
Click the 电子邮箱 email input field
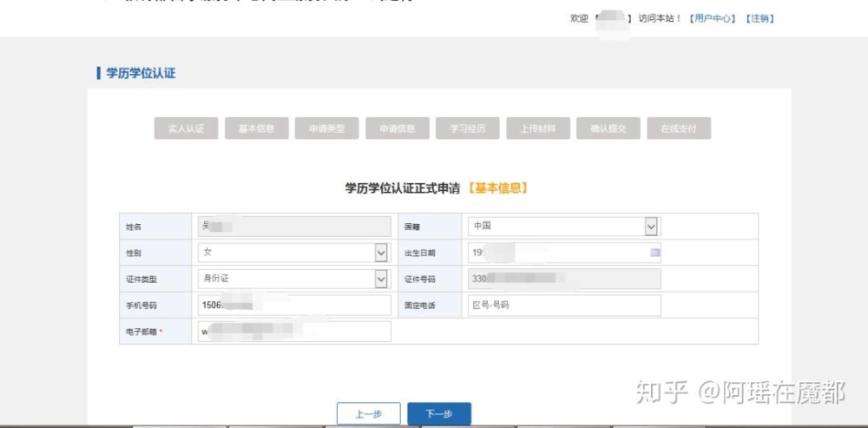click(x=294, y=332)
